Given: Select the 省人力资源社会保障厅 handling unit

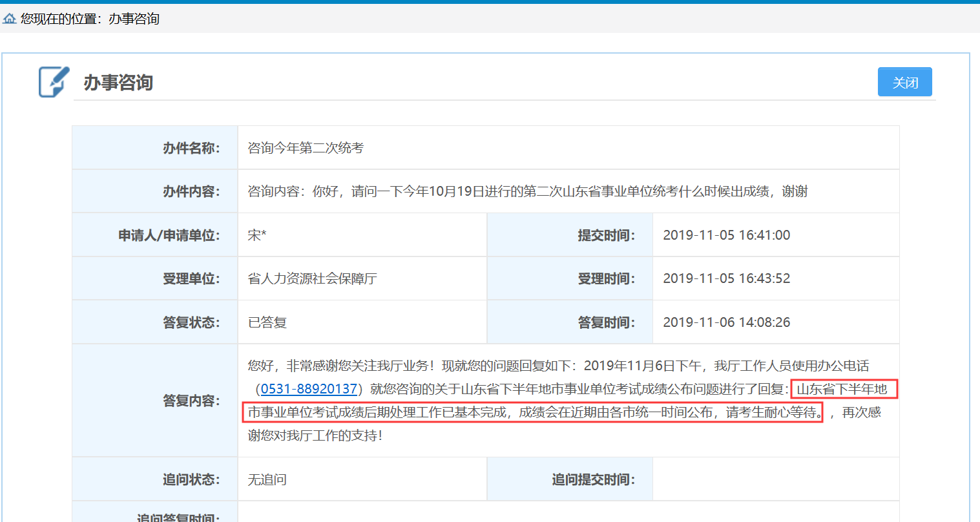Looking at the screenshot, I should pyautogui.click(x=312, y=278).
